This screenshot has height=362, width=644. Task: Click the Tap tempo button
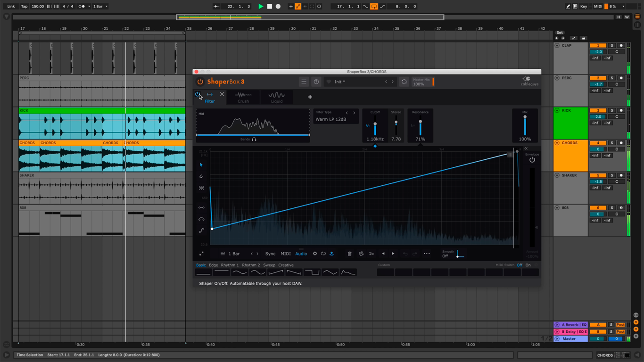point(24,7)
